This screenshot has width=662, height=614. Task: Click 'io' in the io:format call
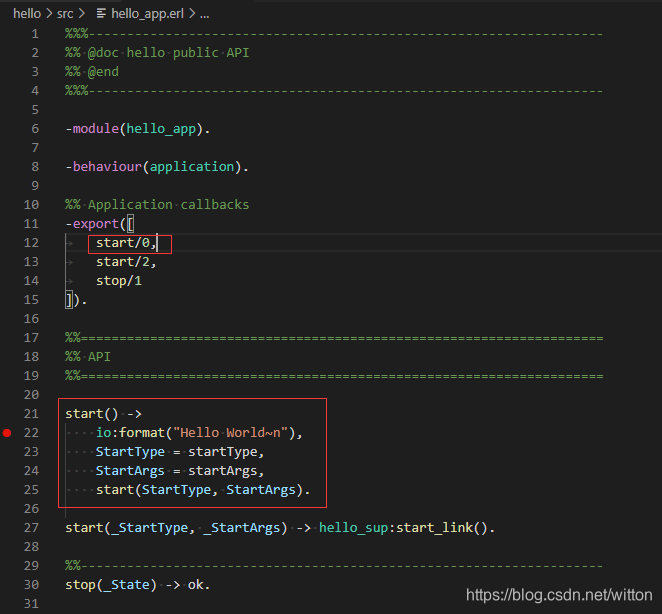click(103, 433)
